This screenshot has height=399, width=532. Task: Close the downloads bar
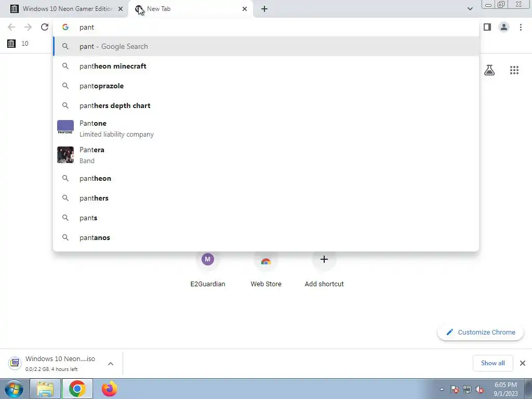pyautogui.click(x=523, y=363)
